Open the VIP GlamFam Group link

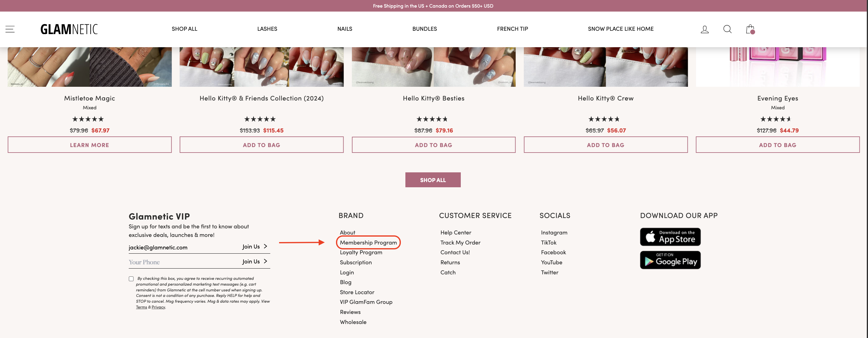point(366,302)
